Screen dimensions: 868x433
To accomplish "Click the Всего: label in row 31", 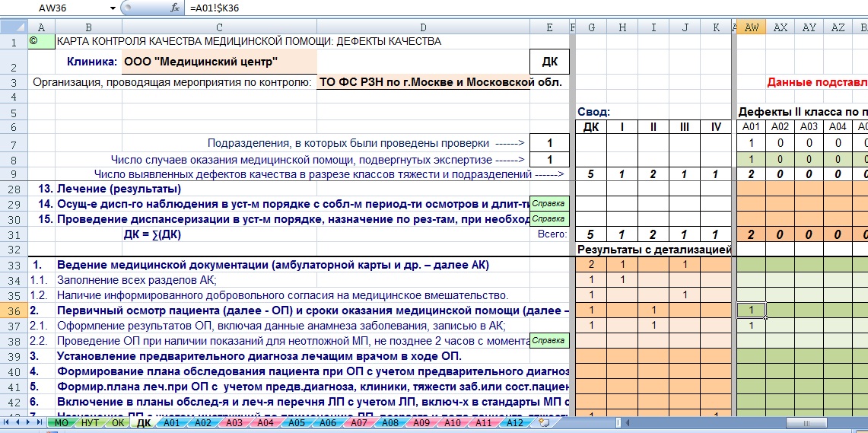I will (552, 234).
